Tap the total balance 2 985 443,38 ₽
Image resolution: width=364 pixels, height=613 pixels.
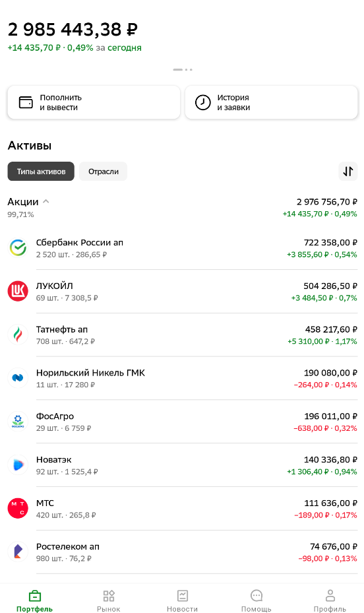[x=73, y=29]
